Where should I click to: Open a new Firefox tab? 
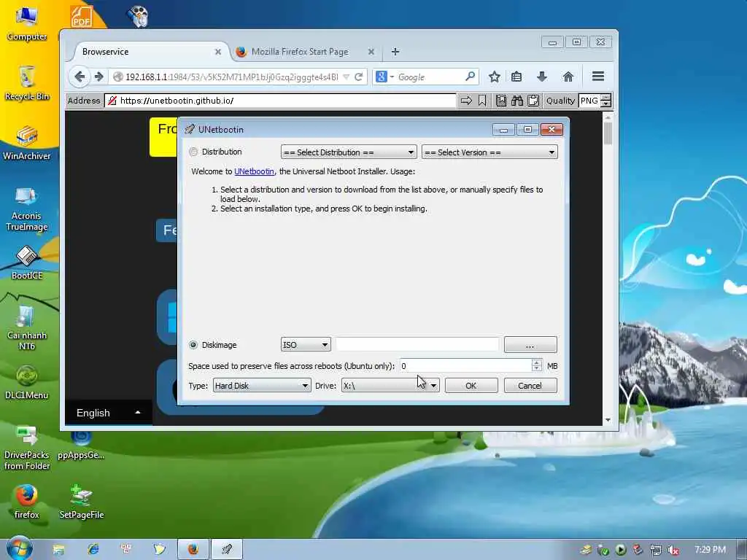395,52
